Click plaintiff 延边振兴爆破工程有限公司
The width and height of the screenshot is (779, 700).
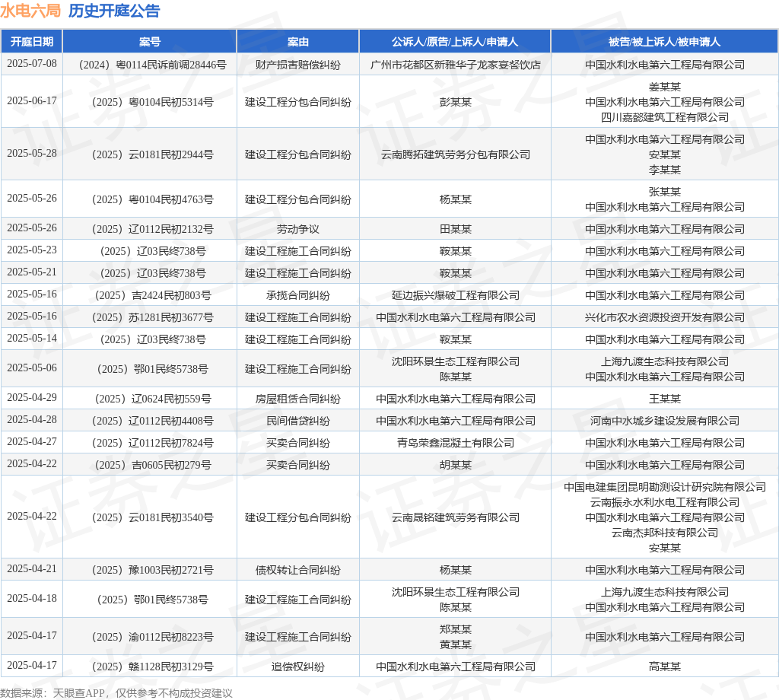[455, 296]
